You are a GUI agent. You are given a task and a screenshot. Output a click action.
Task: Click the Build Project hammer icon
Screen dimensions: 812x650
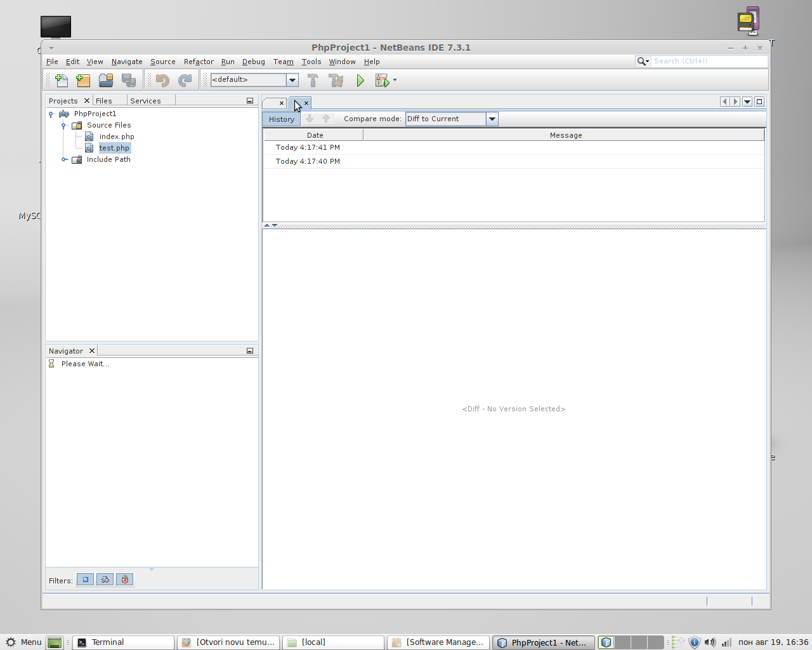pyautogui.click(x=313, y=80)
